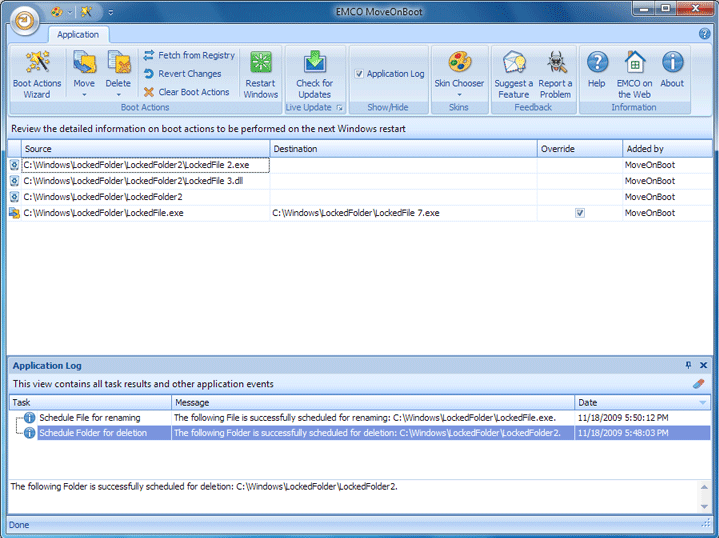Click the log detail scrollbar up arrow
Screen dimensions: 719x538
(704, 487)
